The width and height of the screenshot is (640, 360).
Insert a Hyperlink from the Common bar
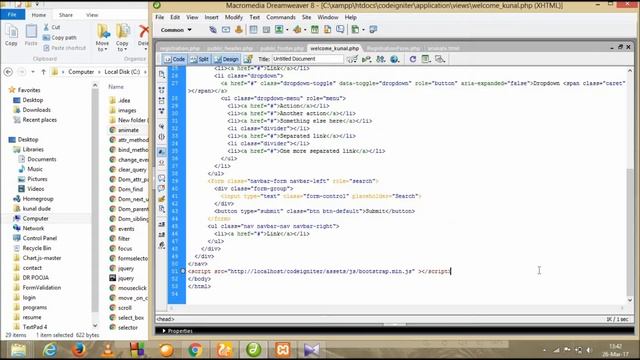(213, 29)
